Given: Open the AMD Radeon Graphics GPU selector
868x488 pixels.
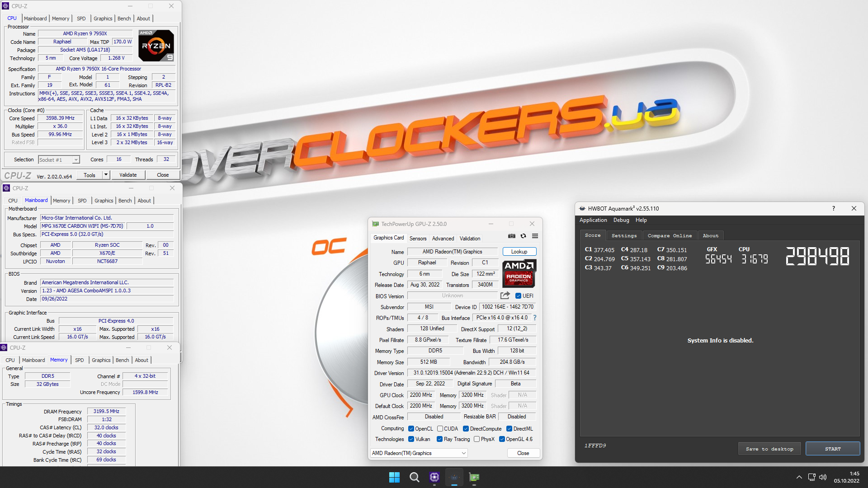Looking at the screenshot, I should (x=419, y=453).
